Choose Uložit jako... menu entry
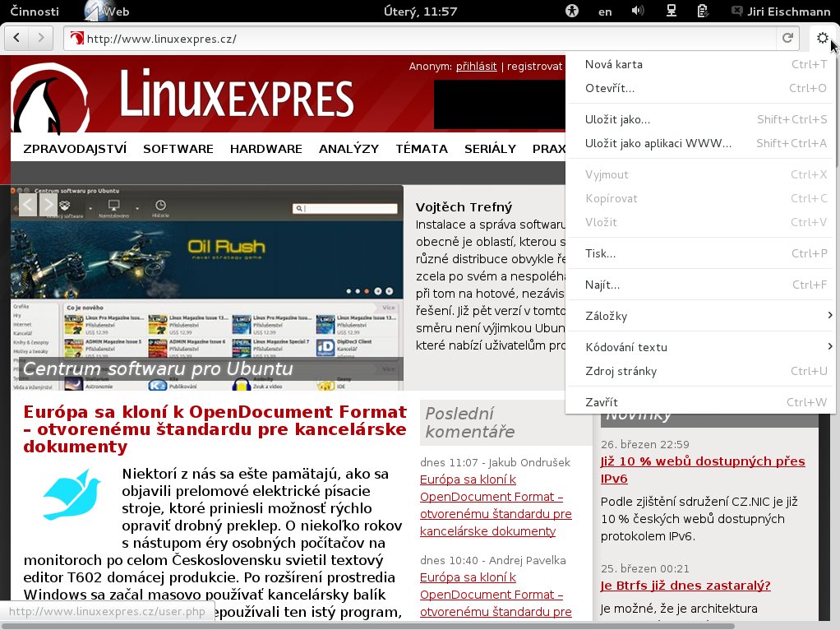840x630 pixels. point(701,119)
